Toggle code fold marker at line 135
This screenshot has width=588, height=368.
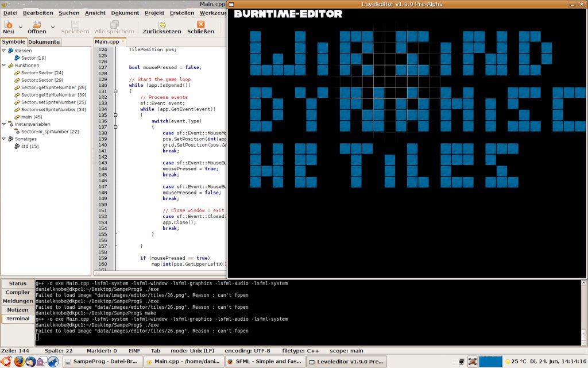115,115
